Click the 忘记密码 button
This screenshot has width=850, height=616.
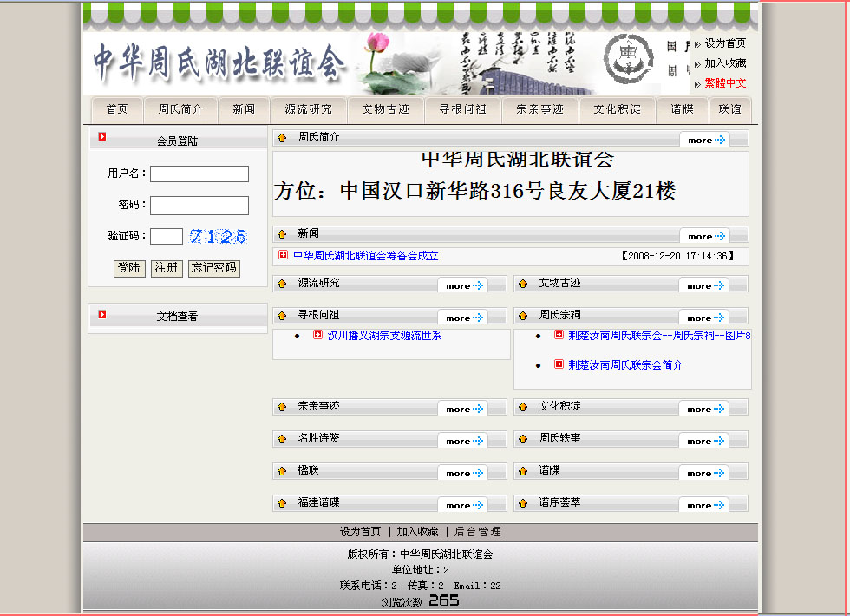coord(213,268)
